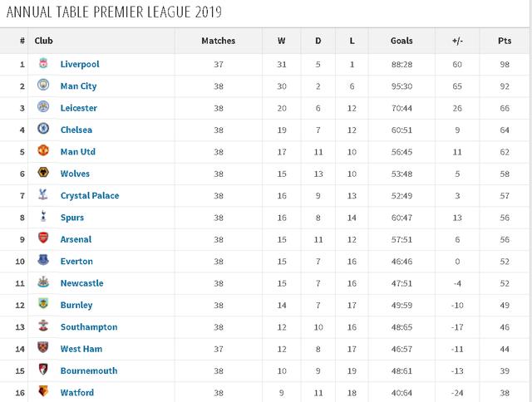The width and height of the screenshot is (532, 402).
Task: Click the Pts column header
Action: tap(505, 41)
